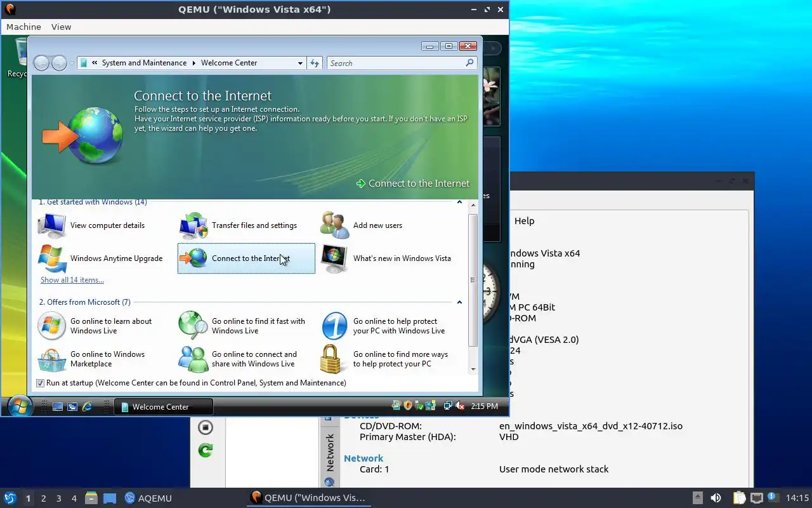Switch to workspace 2 on host panel

[43, 498]
